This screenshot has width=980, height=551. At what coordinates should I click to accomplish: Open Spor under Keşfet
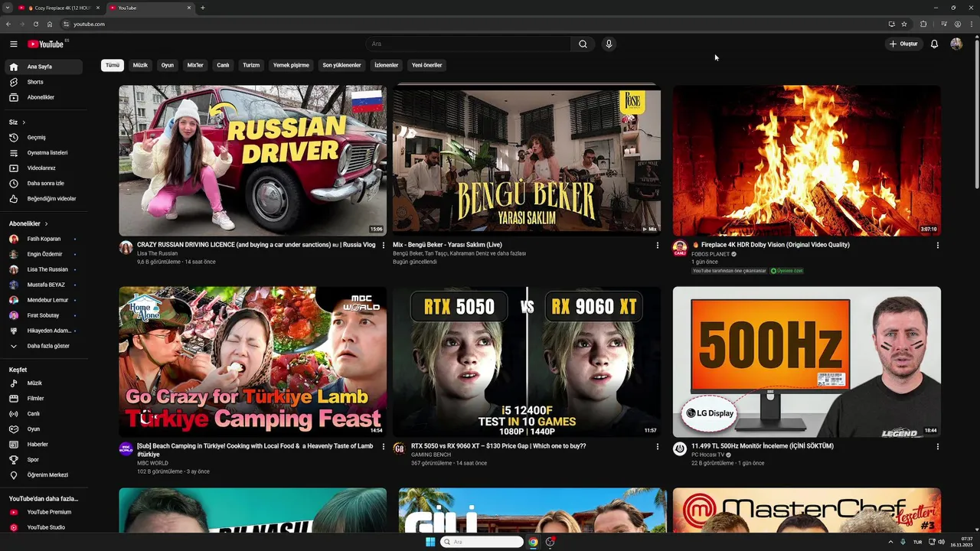43,460
